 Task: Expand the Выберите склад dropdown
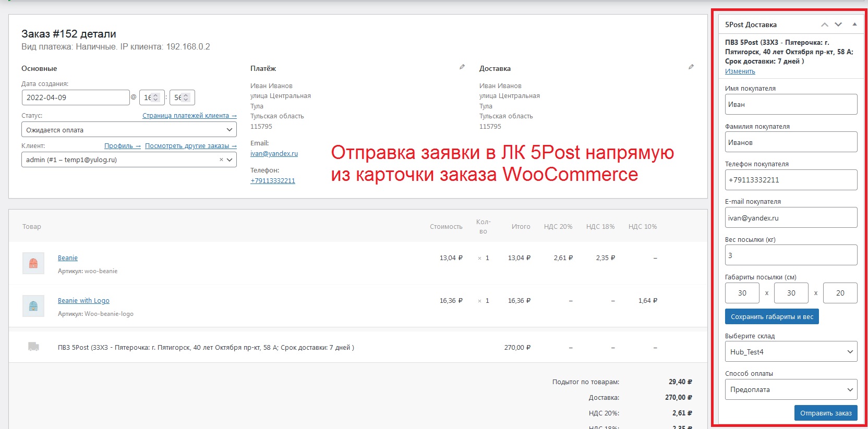[791, 352]
